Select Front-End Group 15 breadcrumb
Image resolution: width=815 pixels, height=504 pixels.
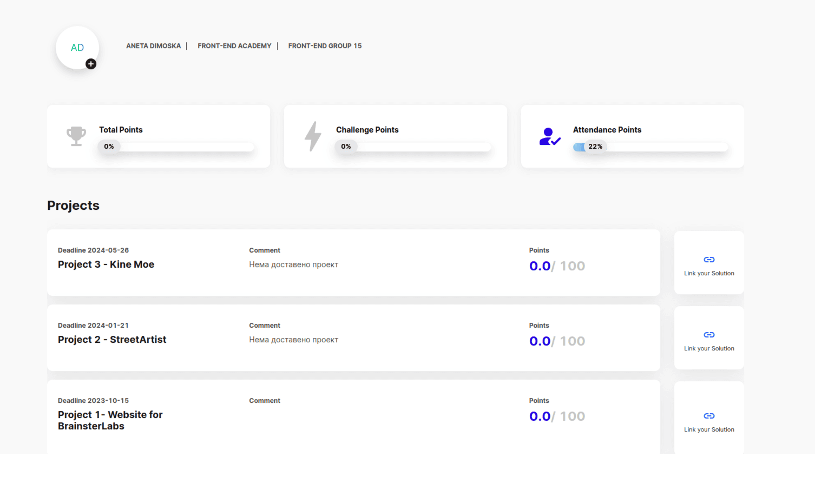click(x=325, y=46)
